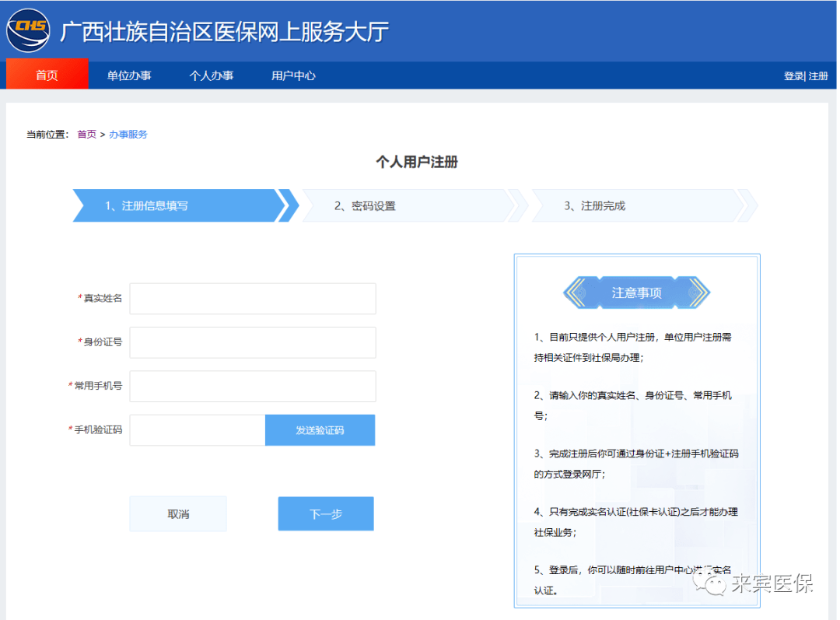This screenshot has height=620, width=840.
Task: Click the 个人用户注册 heading
Action: point(417,162)
